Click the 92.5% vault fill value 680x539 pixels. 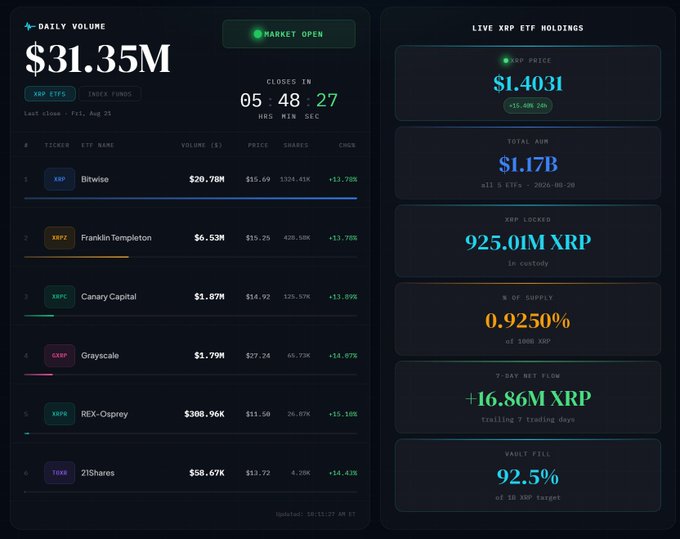[528, 477]
